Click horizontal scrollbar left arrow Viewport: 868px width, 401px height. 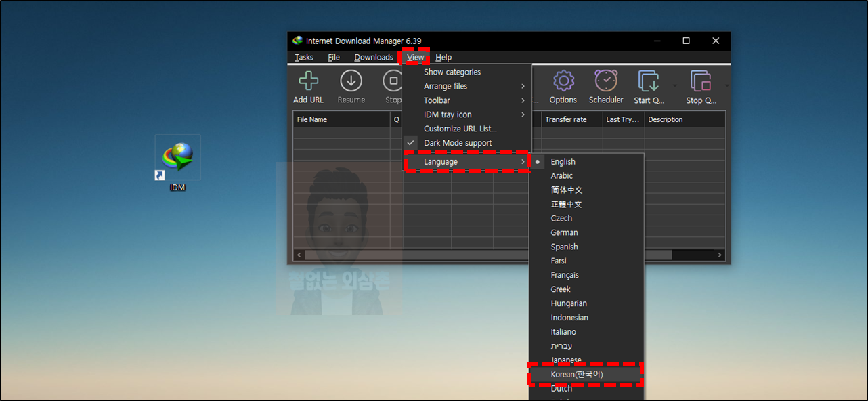(x=299, y=255)
